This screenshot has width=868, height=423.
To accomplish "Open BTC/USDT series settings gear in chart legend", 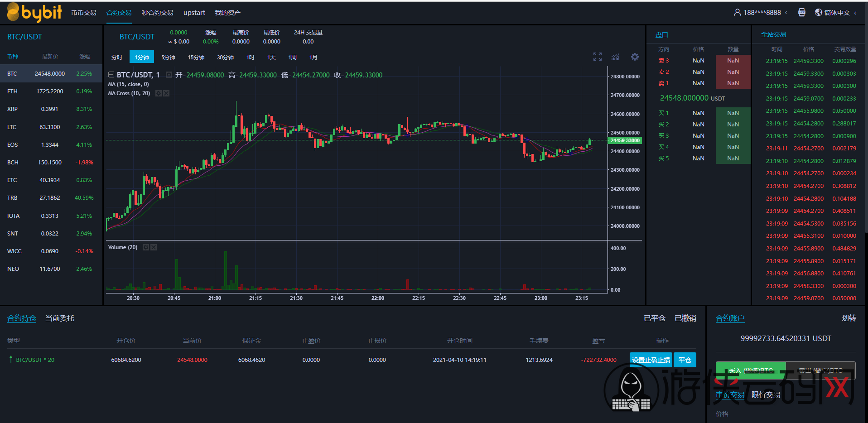I will point(169,75).
